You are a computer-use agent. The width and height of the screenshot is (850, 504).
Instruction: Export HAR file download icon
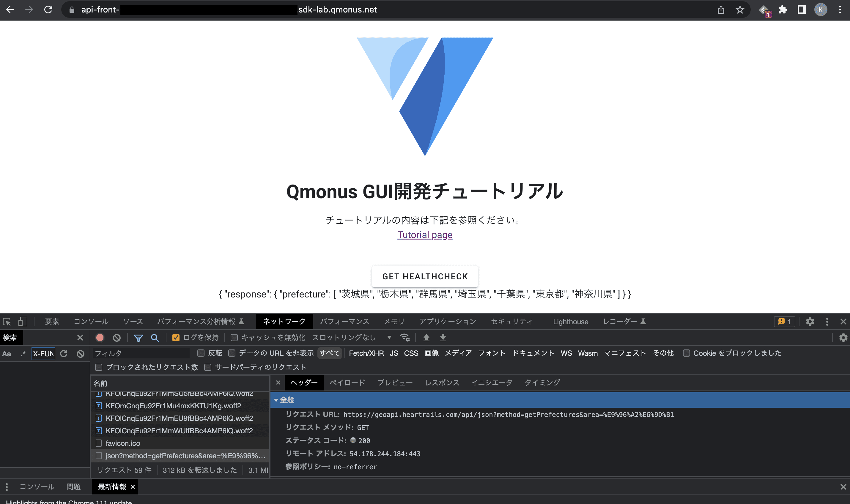pyautogui.click(x=443, y=338)
